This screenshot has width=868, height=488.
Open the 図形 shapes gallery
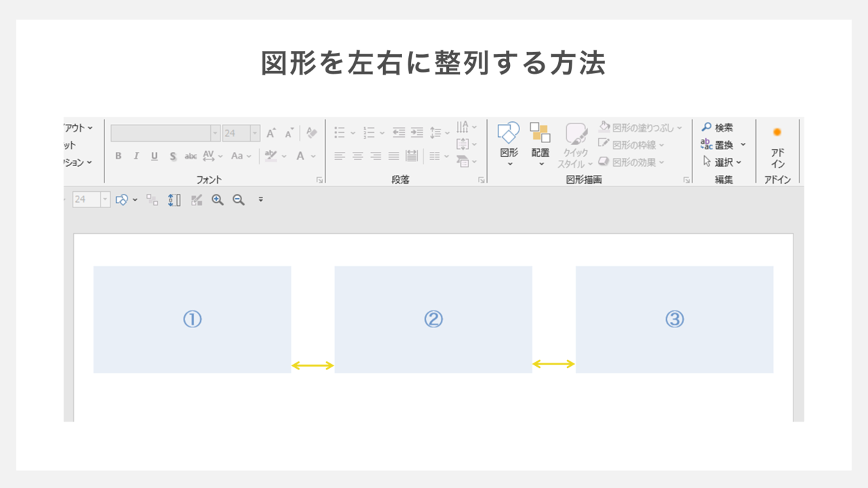(x=509, y=144)
